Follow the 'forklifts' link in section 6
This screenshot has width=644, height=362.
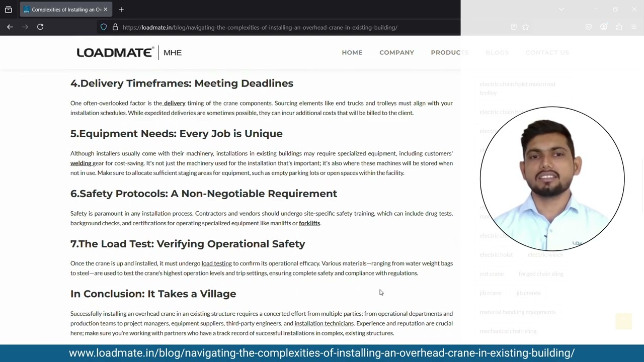pos(309,223)
